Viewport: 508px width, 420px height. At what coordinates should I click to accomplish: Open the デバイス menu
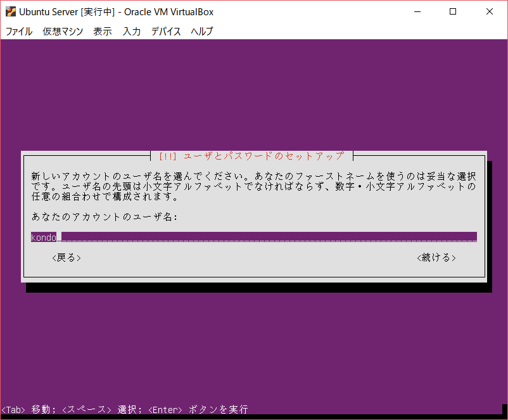pos(165,31)
